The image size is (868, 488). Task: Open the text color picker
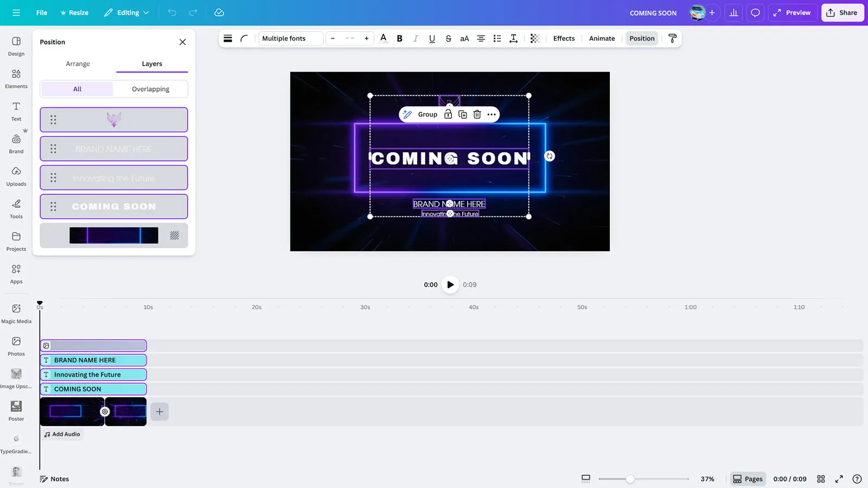click(384, 38)
